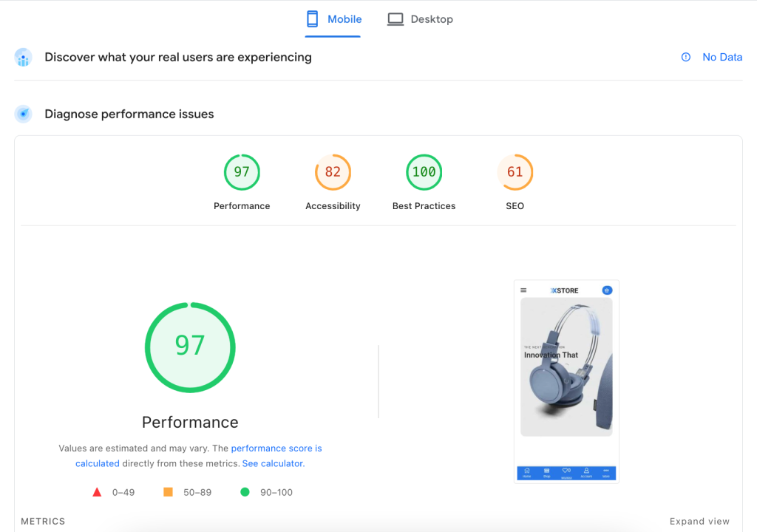Open the mobile page screenshot thumbnail

pos(566,381)
